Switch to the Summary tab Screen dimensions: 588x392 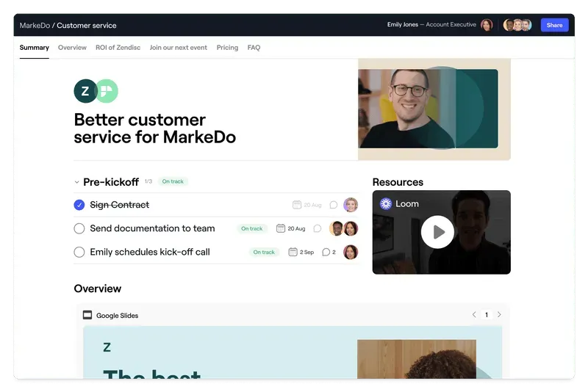[x=34, y=48]
